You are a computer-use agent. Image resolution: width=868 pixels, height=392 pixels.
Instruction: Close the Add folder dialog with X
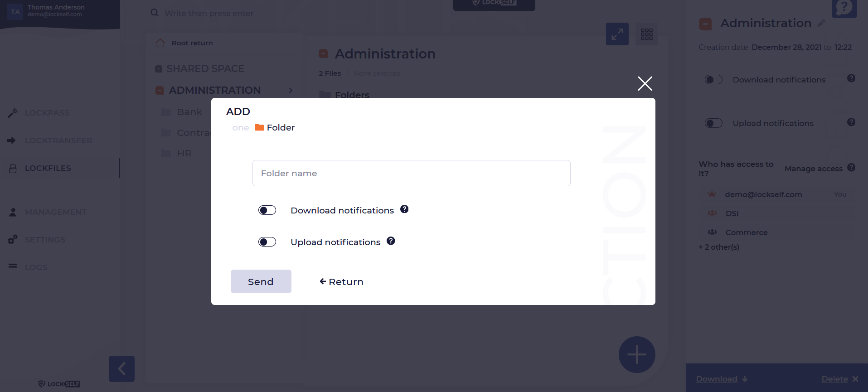tap(645, 83)
